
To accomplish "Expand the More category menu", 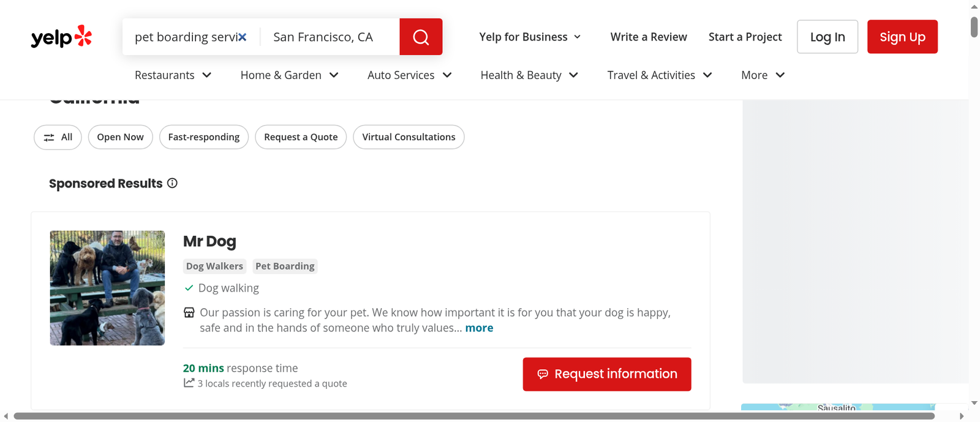I will 763,75.
